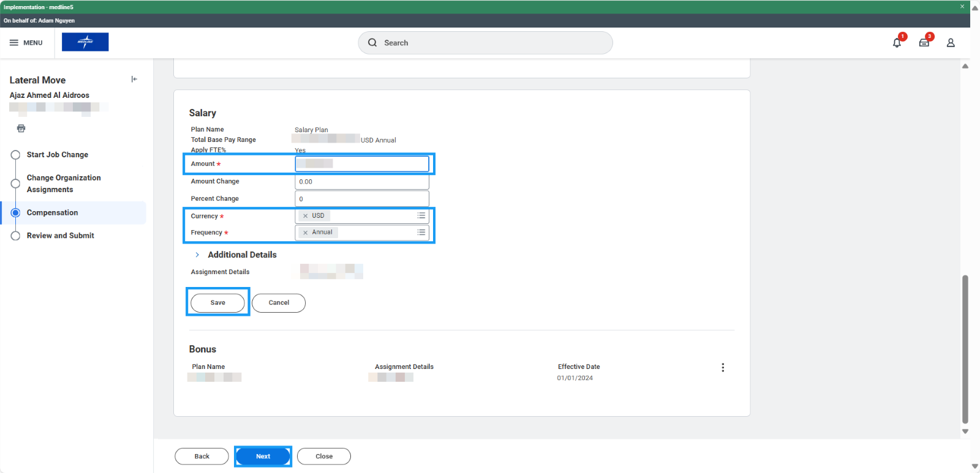Open the Frequency prompt list
Viewport: 980px width, 473px height.
421,232
